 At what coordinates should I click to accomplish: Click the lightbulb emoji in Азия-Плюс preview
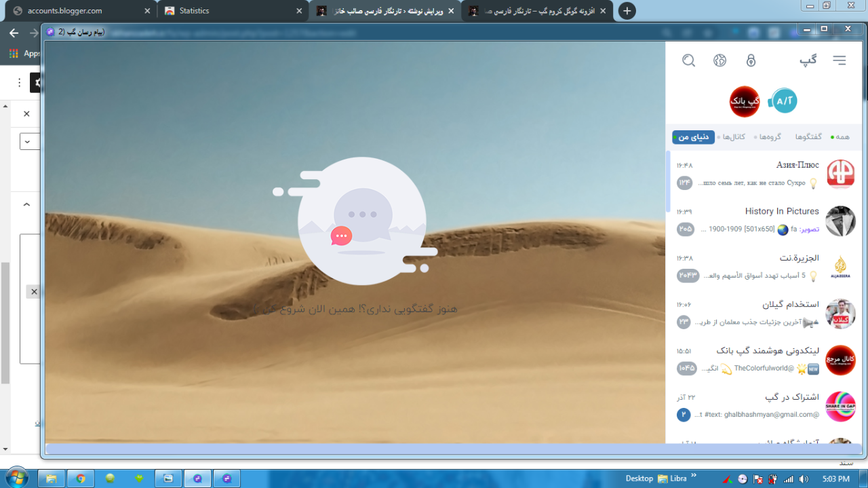pyautogui.click(x=814, y=183)
